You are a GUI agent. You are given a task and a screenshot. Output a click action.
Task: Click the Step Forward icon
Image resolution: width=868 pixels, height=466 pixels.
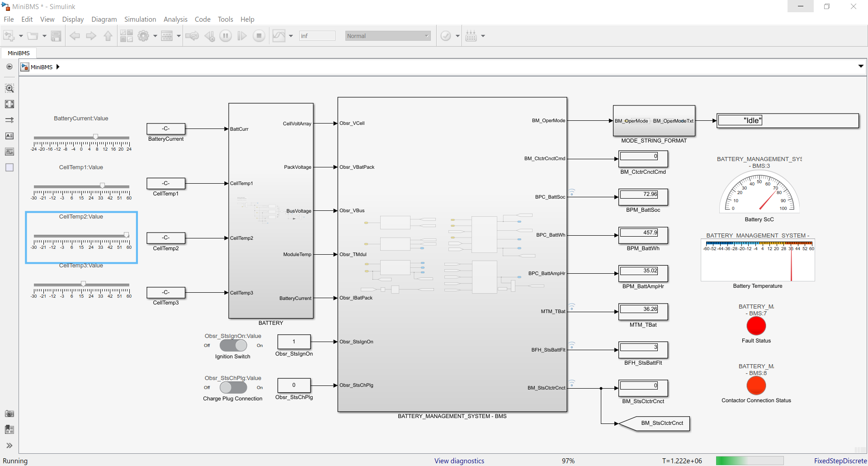(x=242, y=36)
